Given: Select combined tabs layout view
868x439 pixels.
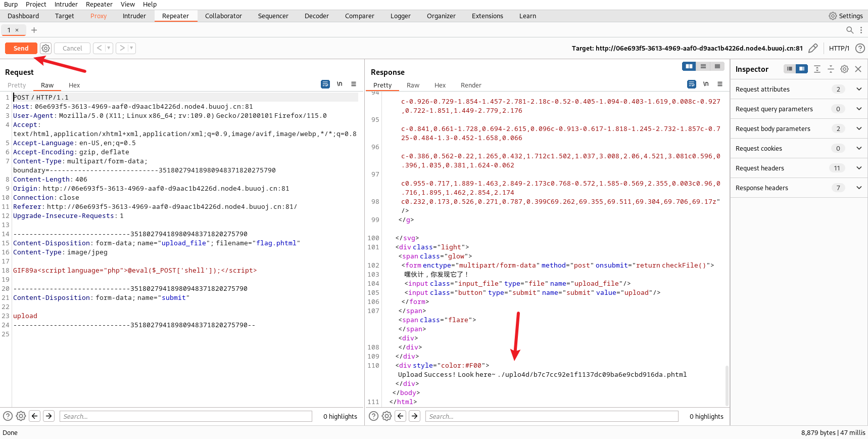Looking at the screenshot, I should click(717, 66).
